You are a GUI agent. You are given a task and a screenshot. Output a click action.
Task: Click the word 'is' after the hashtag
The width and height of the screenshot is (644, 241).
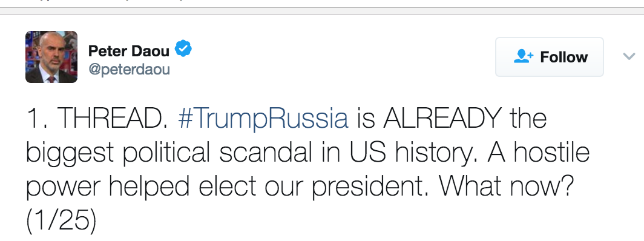(366, 118)
